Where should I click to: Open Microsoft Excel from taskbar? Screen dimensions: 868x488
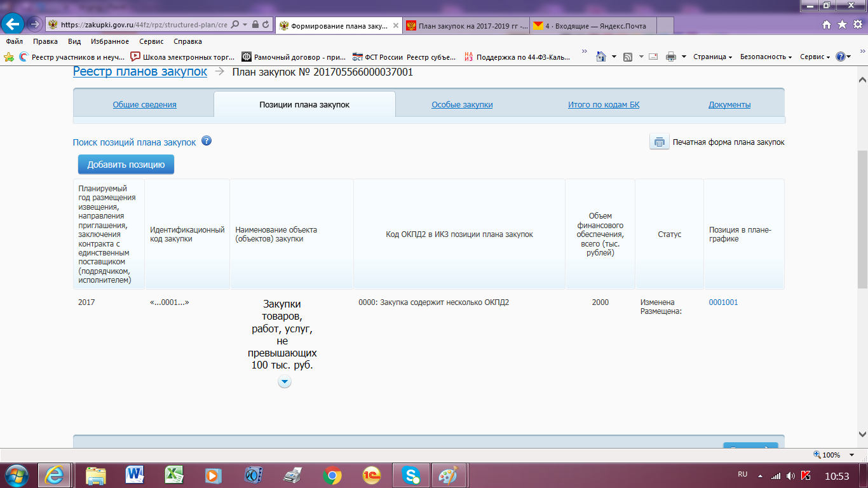click(174, 475)
